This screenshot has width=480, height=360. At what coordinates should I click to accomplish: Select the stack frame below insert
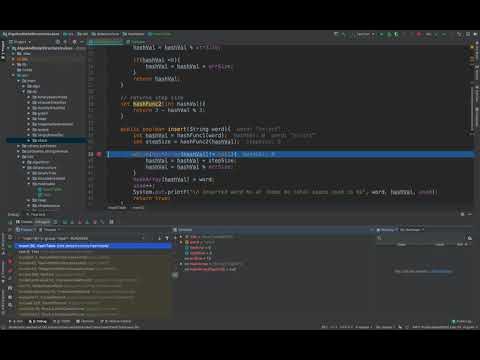pyautogui.click(x=94, y=252)
